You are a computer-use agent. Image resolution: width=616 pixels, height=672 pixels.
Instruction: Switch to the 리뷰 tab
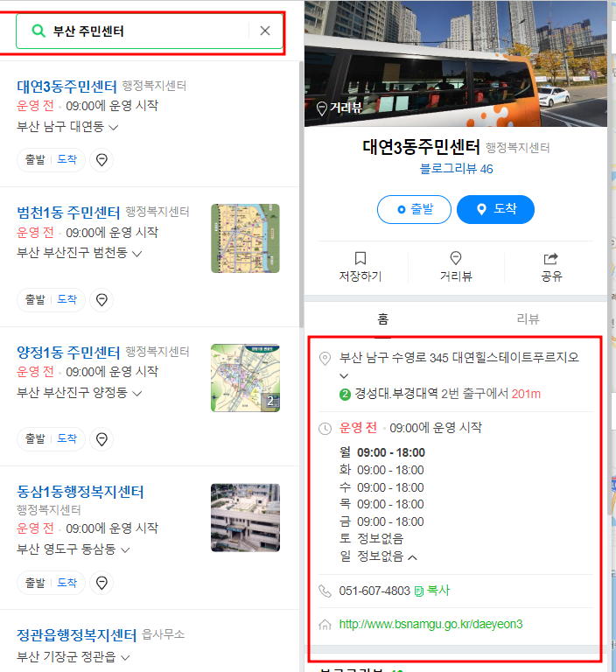528,318
